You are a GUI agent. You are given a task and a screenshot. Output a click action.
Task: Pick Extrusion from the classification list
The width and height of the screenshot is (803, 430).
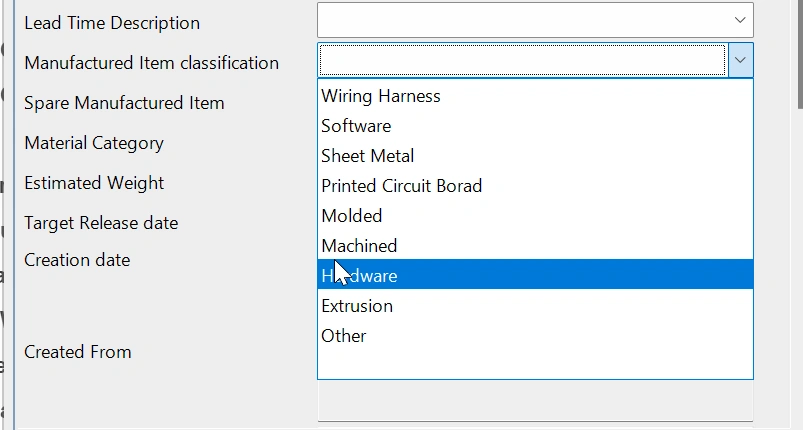point(357,306)
